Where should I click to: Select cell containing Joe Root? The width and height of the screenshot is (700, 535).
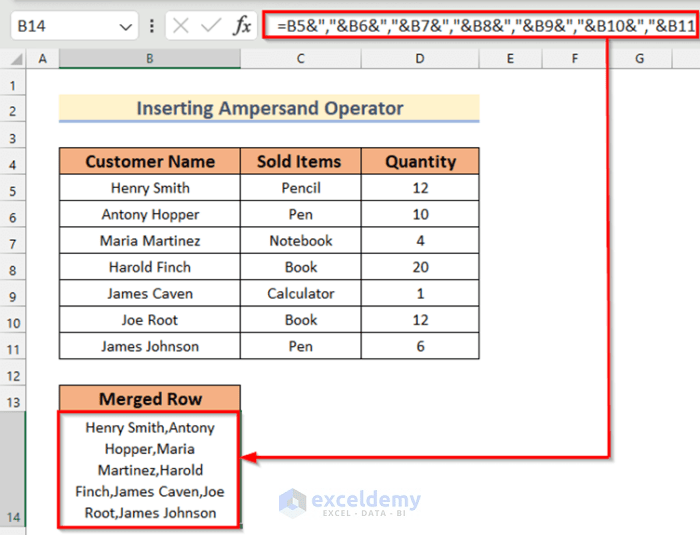(x=150, y=319)
